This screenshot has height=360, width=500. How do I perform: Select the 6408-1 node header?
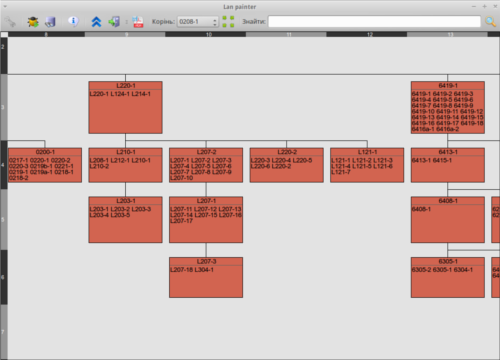click(x=448, y=201)
